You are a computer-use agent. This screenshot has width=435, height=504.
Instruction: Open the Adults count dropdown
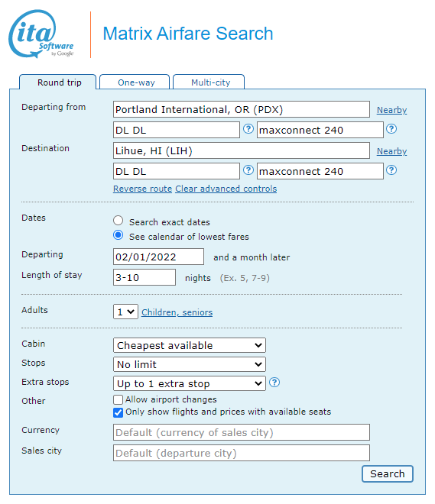[x=125, y=312]
